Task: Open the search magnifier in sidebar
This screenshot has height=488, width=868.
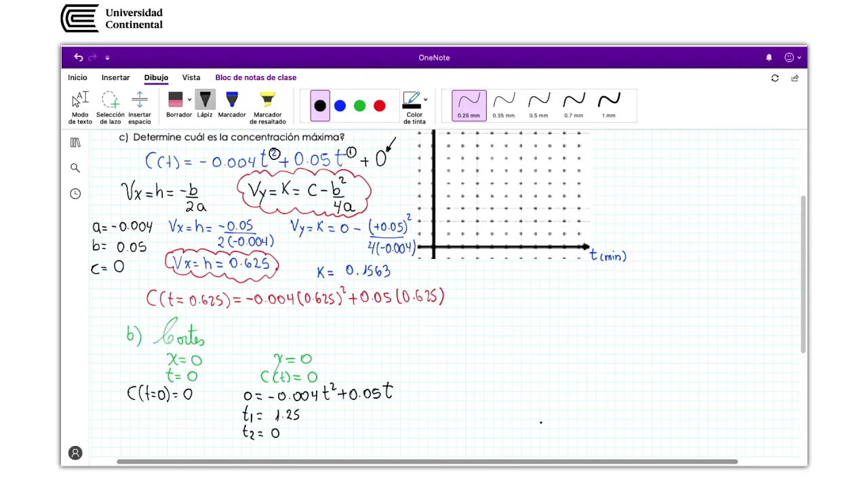Action: (x=75, y=168)
